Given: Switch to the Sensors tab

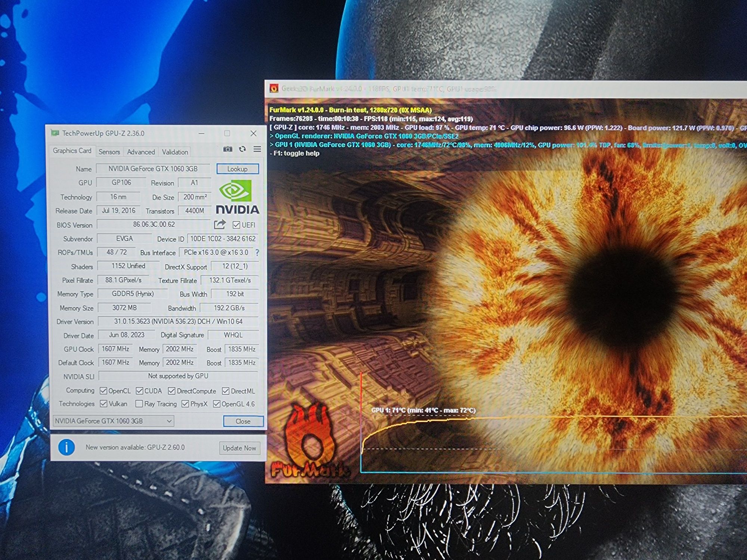Looking at the screenshot, I should [x=109, y=152].
